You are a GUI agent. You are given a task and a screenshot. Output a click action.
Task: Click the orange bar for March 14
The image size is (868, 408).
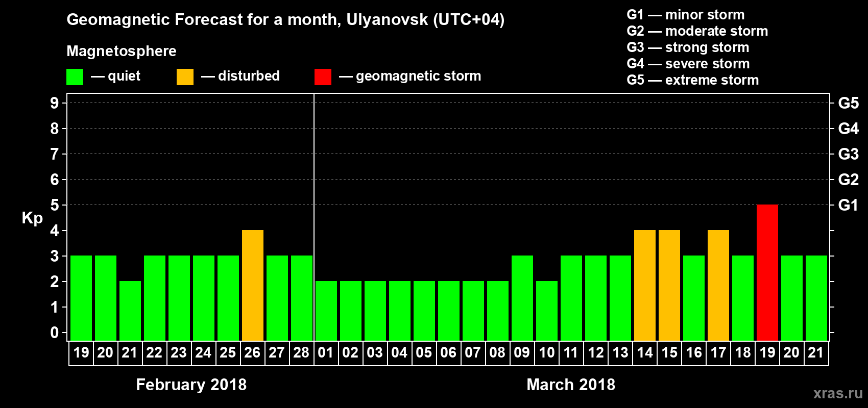click(x=645, y=285)
